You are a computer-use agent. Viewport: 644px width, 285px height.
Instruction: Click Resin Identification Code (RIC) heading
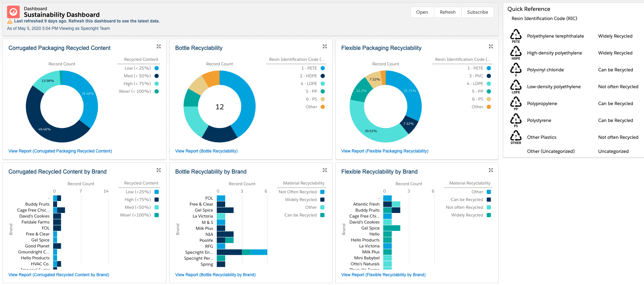pyautogui.click(x=544, y=18)
